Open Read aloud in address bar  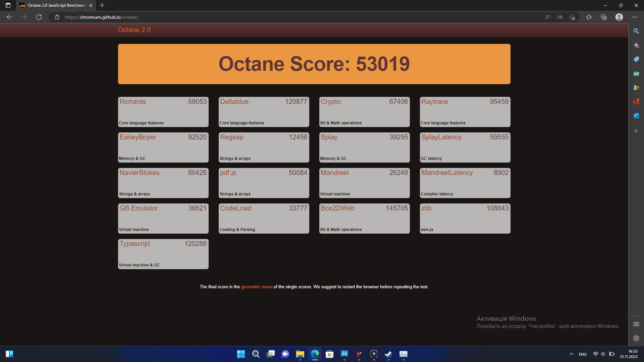pyautogui.click(x=548, y=17)
